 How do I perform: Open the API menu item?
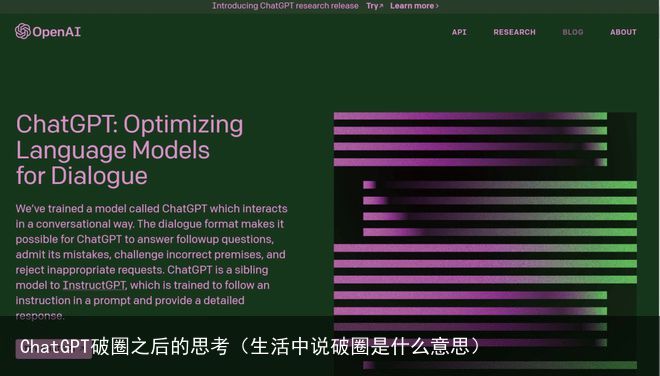(459, 32)
